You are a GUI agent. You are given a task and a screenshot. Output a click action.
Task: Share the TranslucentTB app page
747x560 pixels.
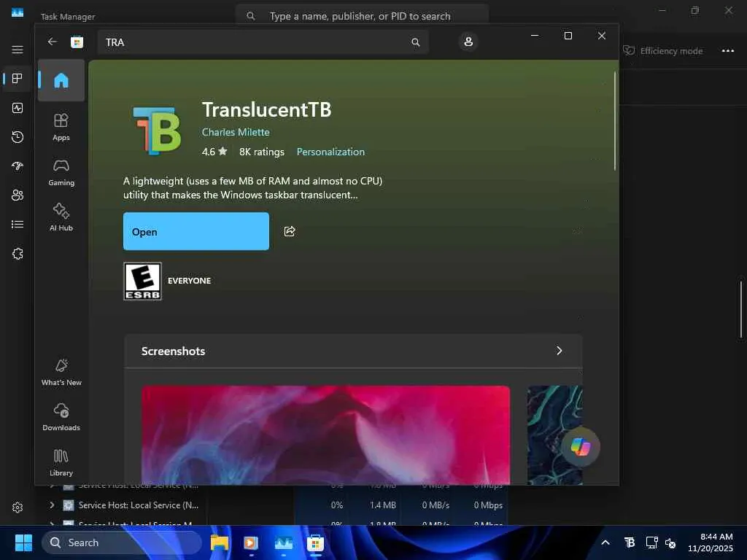coord(290,231)
